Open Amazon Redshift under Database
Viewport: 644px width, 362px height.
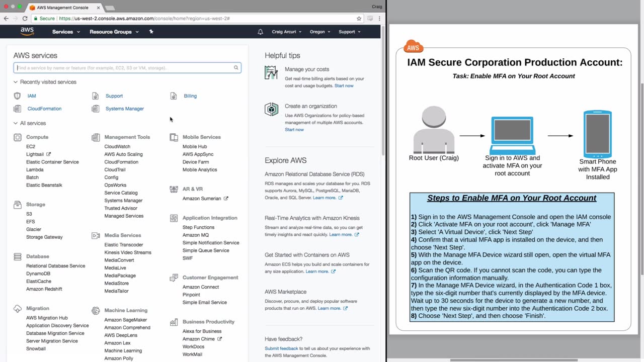coord(44,289)
